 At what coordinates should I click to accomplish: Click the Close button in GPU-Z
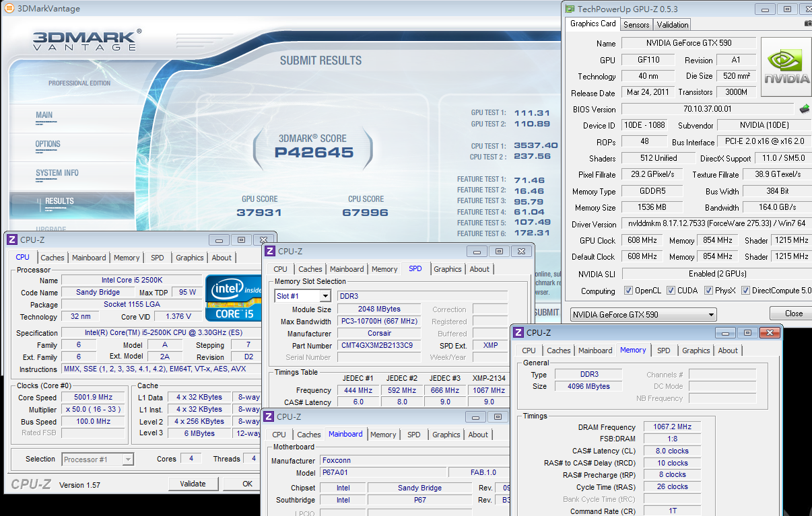click(x=793, y=314)
